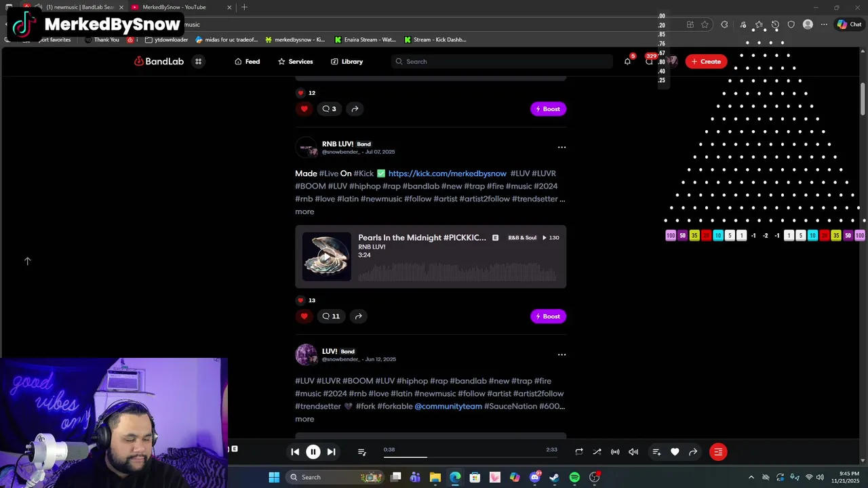868x488 pixels.
Task: Open BandLab notifications bell
Action: [x=627, y=62]
